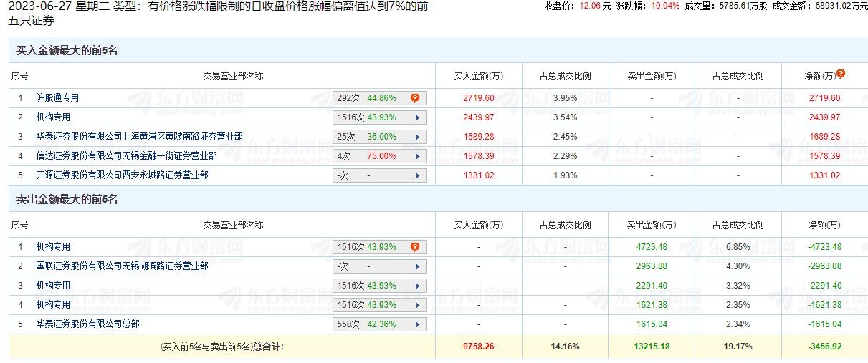The width and height of the screenshot is (868, 363).
Task: Expand arrow for 国联证券无锡湖滨路 row
Action: [416, 266]
